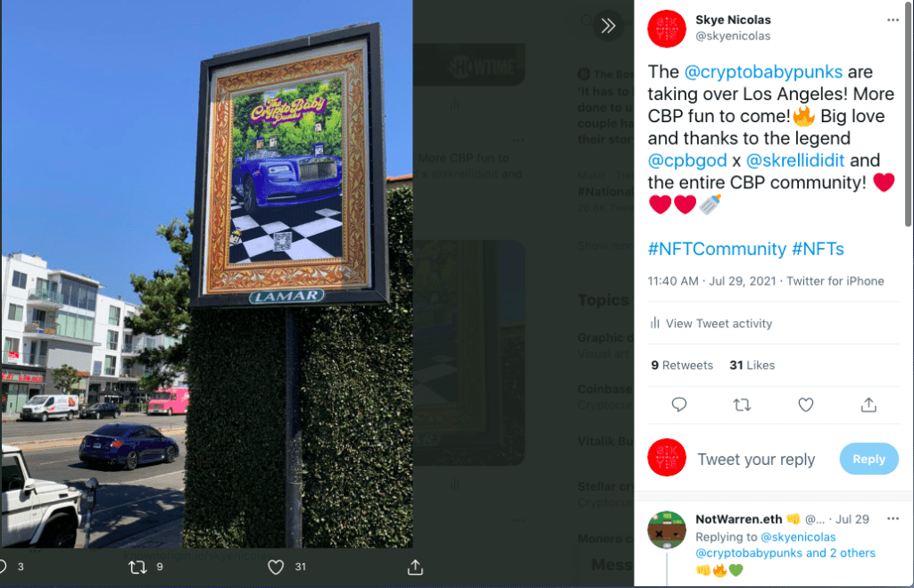Click the reply speech bubble icon in tweet panel
This screenshot has width=914, height=588.
point(679,404)
